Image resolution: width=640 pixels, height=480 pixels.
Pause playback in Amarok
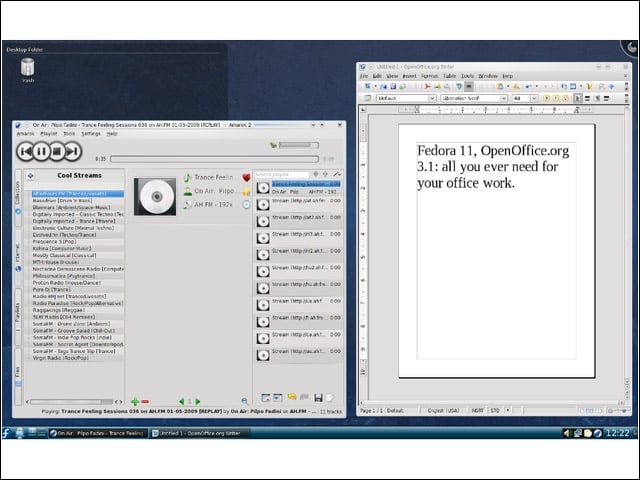click(x=41, y=151)
